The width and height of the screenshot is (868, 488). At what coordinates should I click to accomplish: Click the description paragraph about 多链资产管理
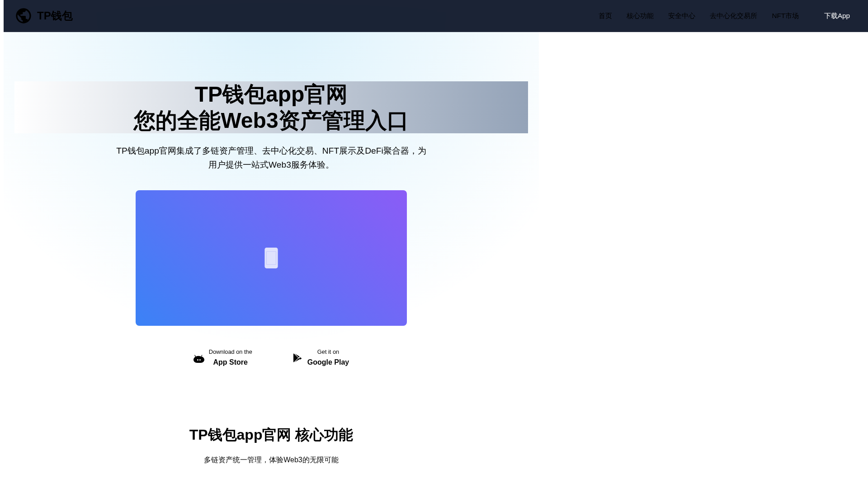[x=271, y=158]
